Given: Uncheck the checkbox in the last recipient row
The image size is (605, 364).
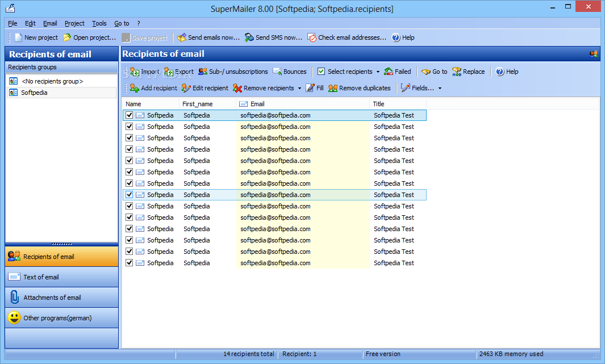Looking at the screenshot, I should (130, 262).
